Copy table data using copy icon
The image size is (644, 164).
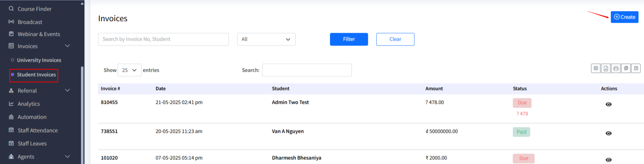(x=626, y=68)
